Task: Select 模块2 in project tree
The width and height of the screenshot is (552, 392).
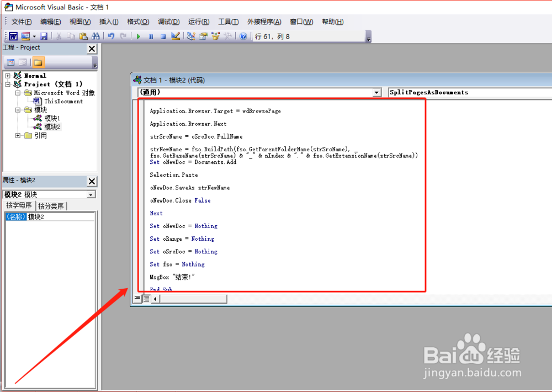Action: (52, 127)
